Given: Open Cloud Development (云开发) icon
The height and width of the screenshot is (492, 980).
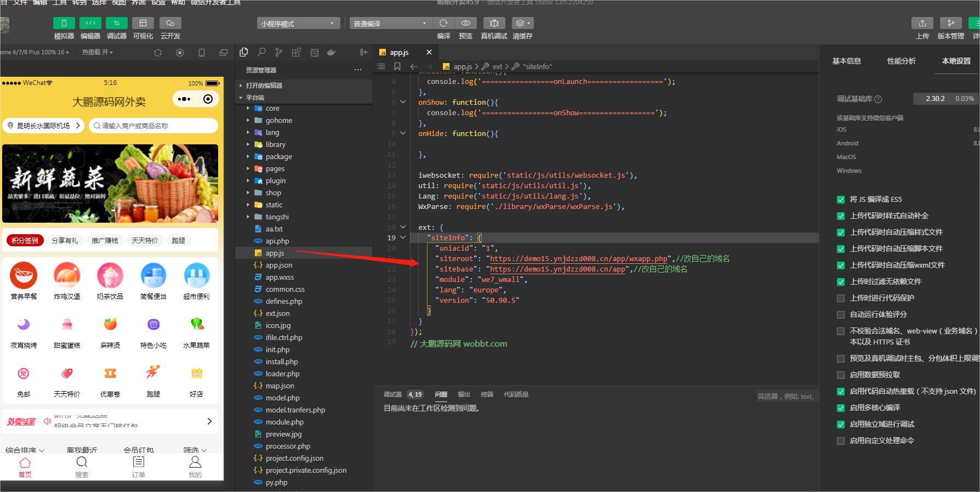Looking at the screenshot, I should point(170,23).
